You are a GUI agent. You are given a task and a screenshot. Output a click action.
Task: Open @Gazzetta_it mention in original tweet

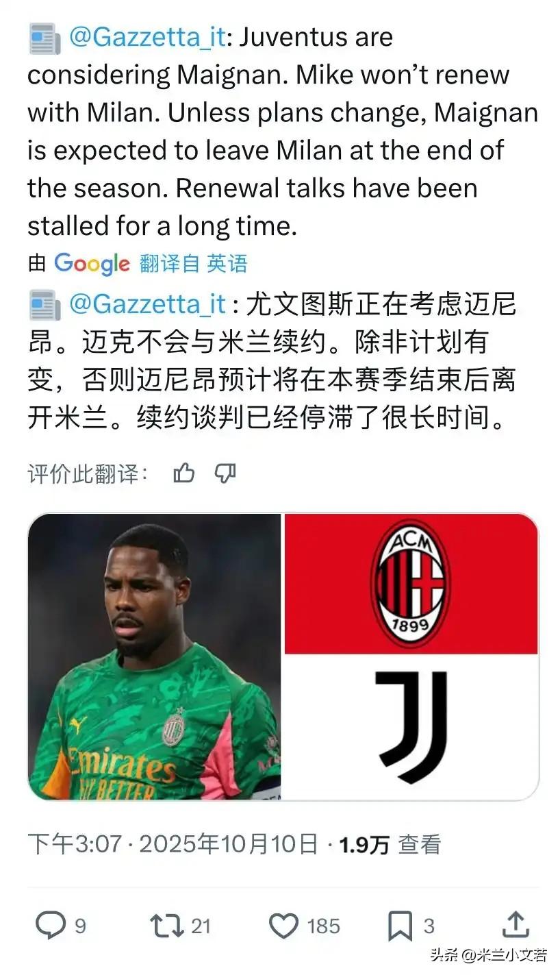(147, 37)
